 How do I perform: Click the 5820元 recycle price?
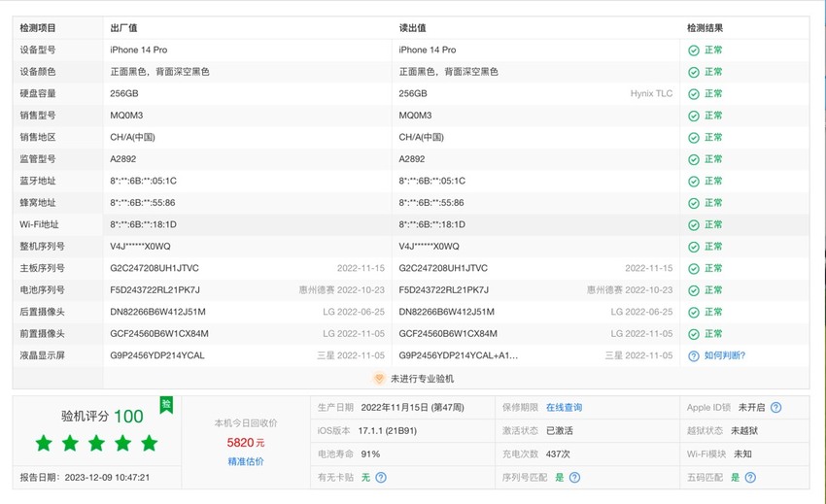(246, 443)
